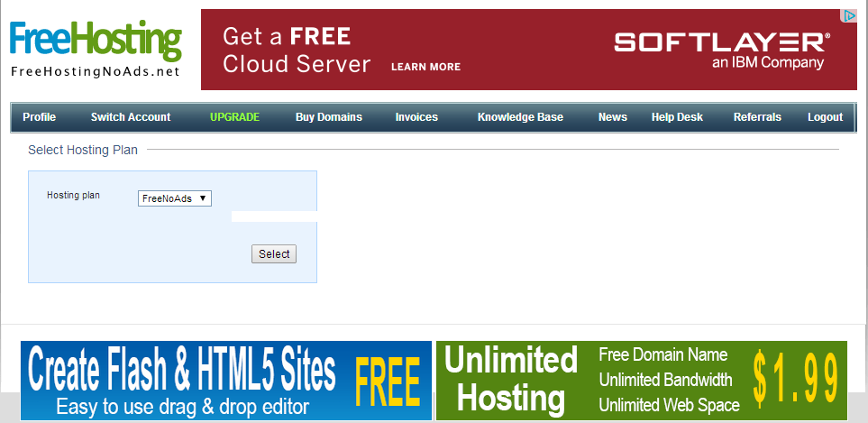Image resolution: width=868 pixels, height=423 pixels.
Task: Click the Select Hosting Plan heading
Action: click(x=83, y=150)
